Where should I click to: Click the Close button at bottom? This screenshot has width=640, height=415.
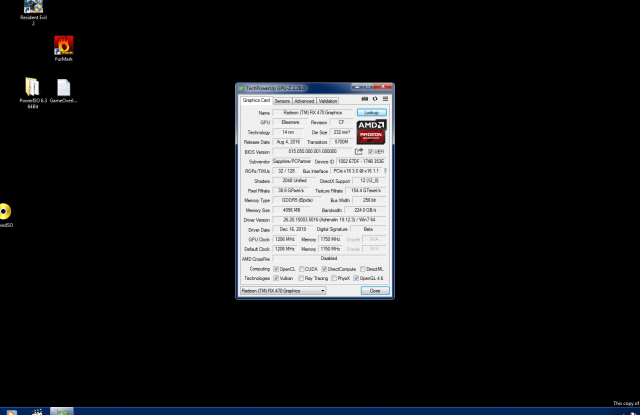click(x=375, y=291)
